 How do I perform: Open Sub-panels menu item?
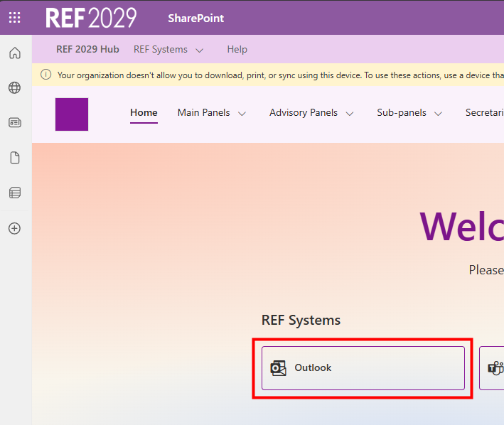(402, 113)
